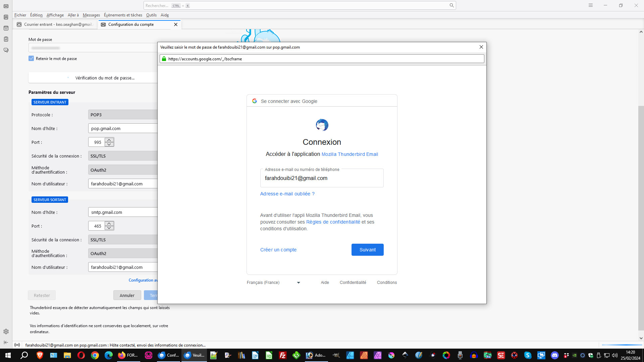Decrease incoming port 995 with down arrow

pyautogui.click(x=109, y=144)
